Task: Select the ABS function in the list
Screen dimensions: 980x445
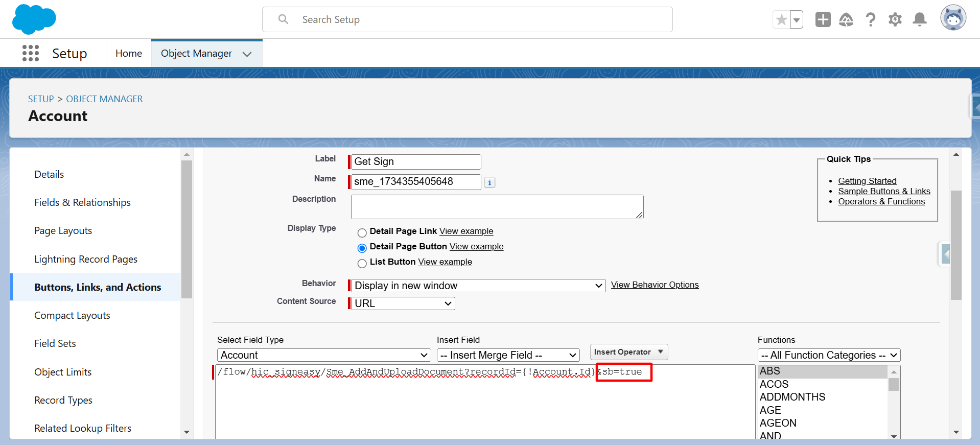Action: tap(823, 371)
